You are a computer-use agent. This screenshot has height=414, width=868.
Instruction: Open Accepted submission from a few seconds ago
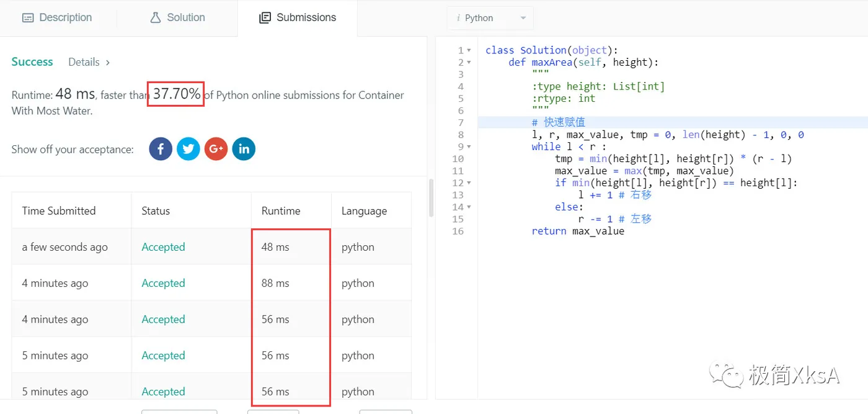[x=163, y=247]
